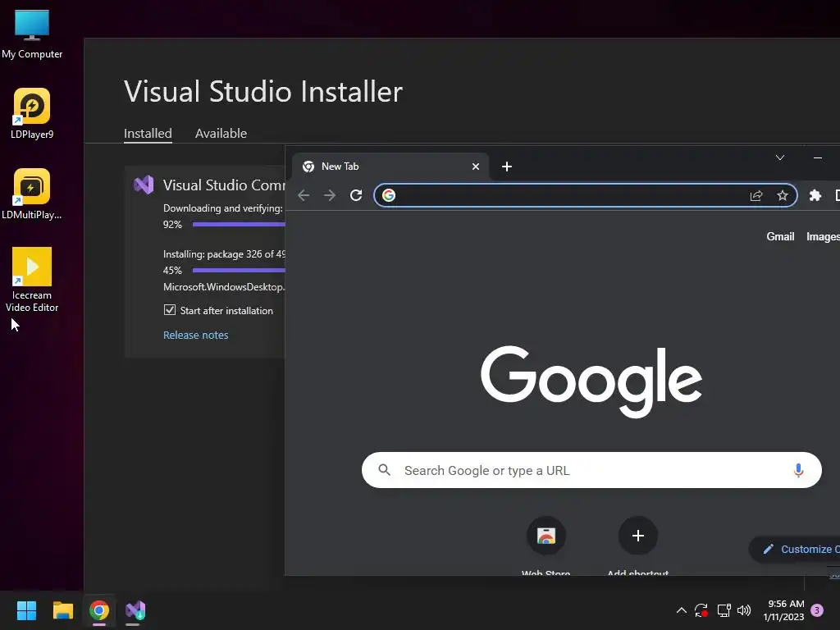Click Customize Chrome pencil button
This screenshot has width=840, height=630.
click(x=795, y=549)
